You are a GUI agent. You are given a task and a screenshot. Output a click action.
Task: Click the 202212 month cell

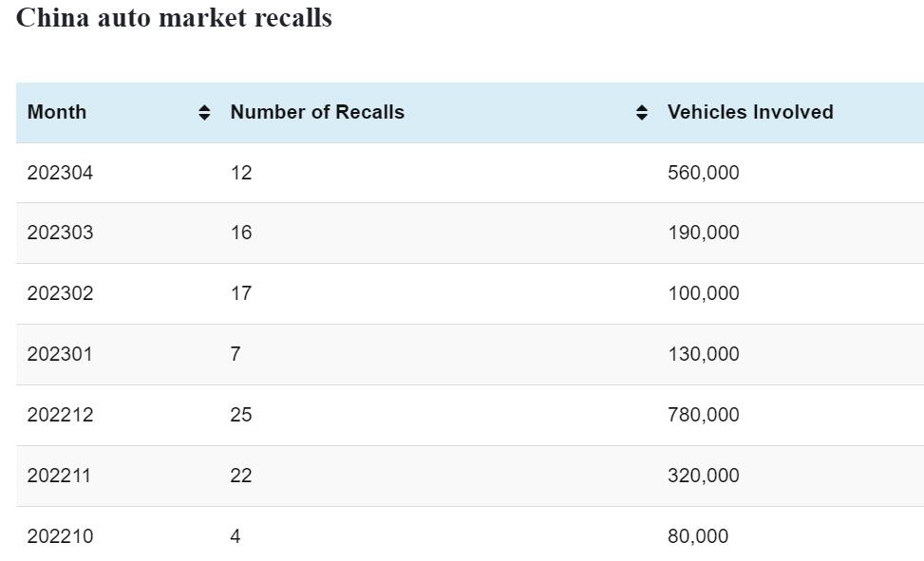coord(61,416)
